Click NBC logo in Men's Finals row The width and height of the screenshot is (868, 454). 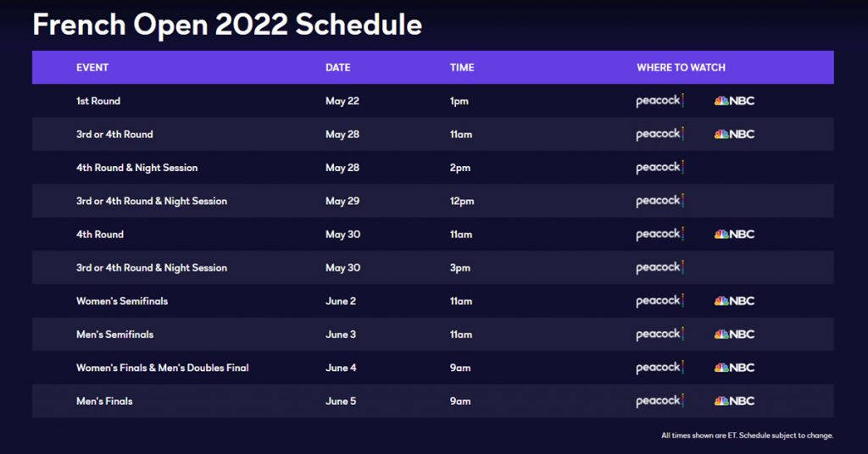tap(734, 401)
